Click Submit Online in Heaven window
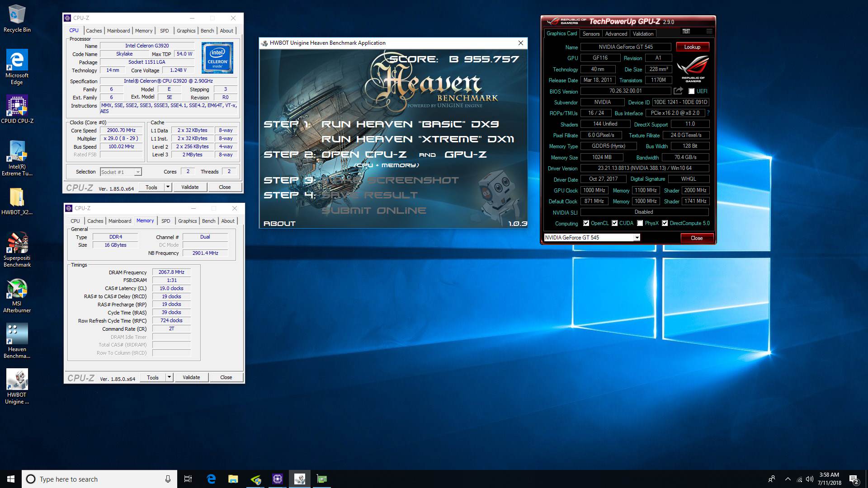 (374, 211)
